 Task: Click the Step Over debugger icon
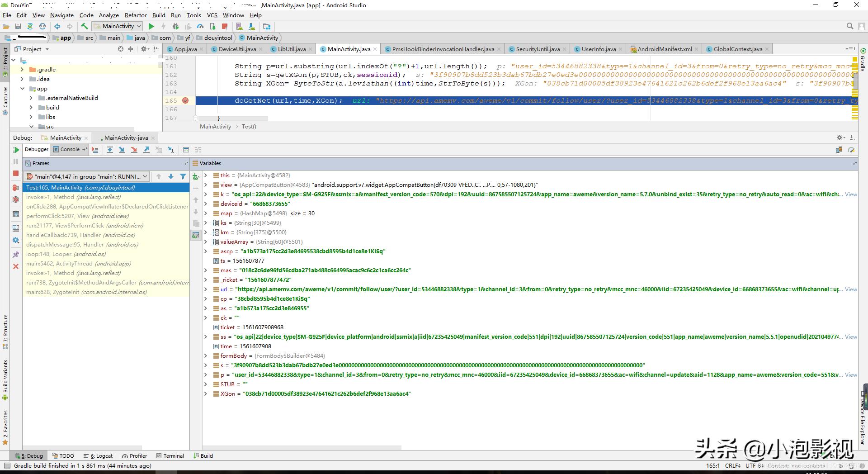pyautogui.click(x=109, y=150)
